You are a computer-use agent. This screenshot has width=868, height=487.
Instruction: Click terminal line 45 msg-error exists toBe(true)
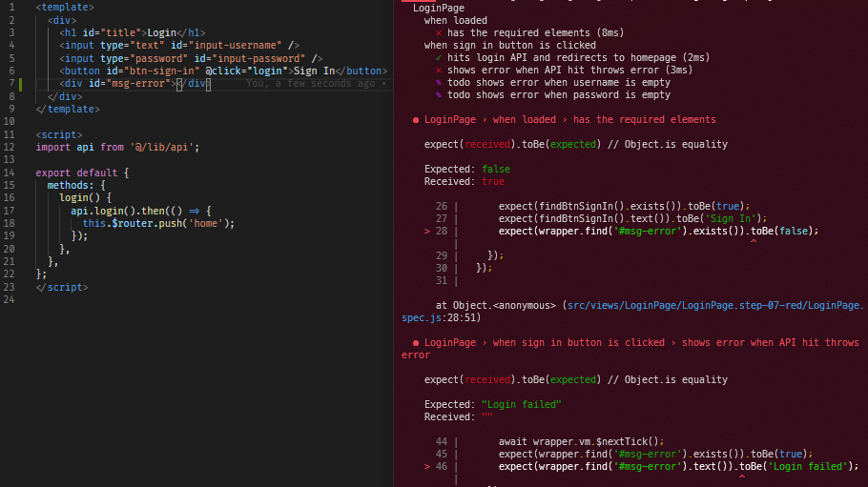click(x=625, y=454)
